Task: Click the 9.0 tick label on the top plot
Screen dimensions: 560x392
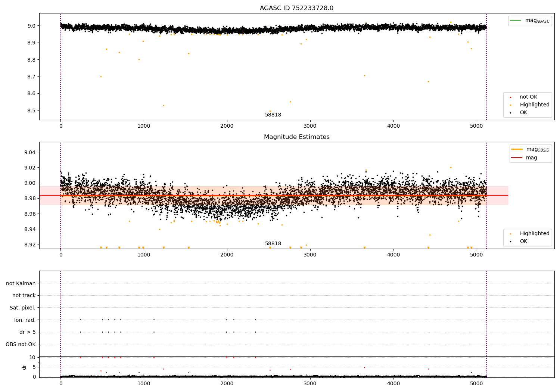Action: (32, 26)
